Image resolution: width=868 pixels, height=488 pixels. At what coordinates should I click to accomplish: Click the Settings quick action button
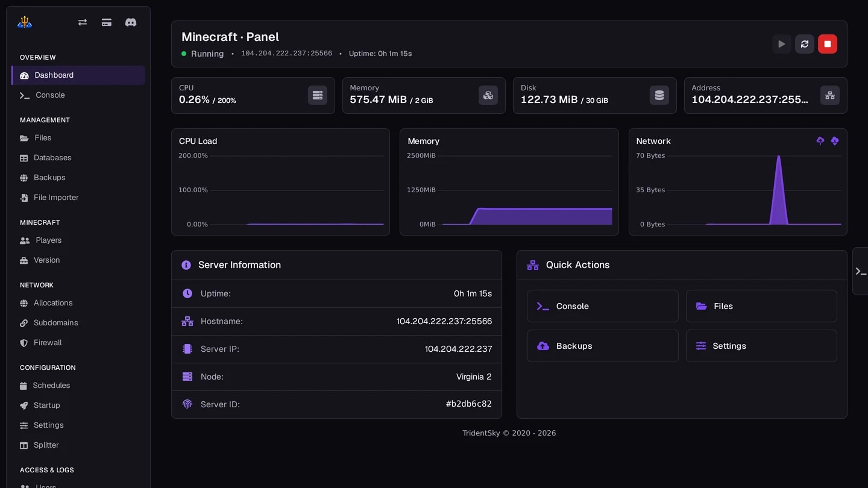pos(761,346)
